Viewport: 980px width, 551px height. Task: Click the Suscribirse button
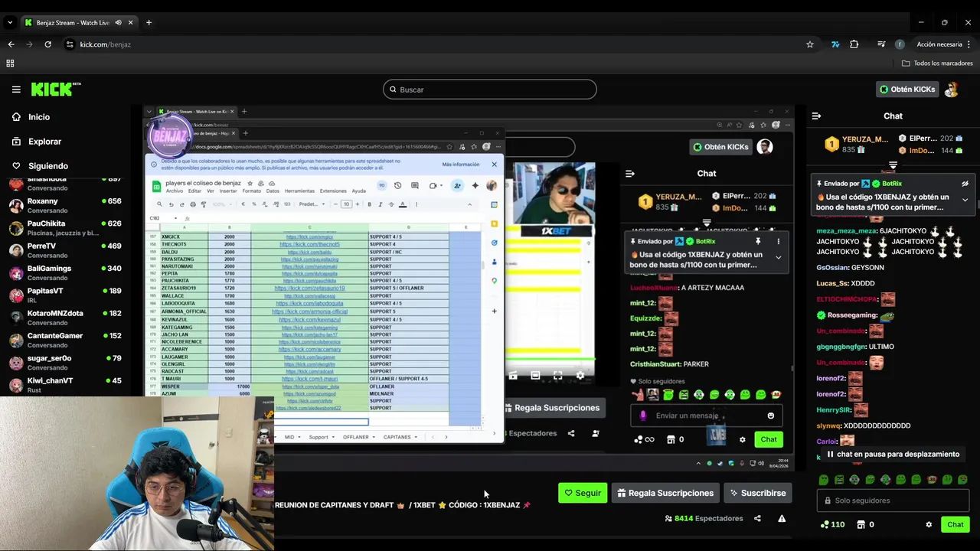click(757, 493)
